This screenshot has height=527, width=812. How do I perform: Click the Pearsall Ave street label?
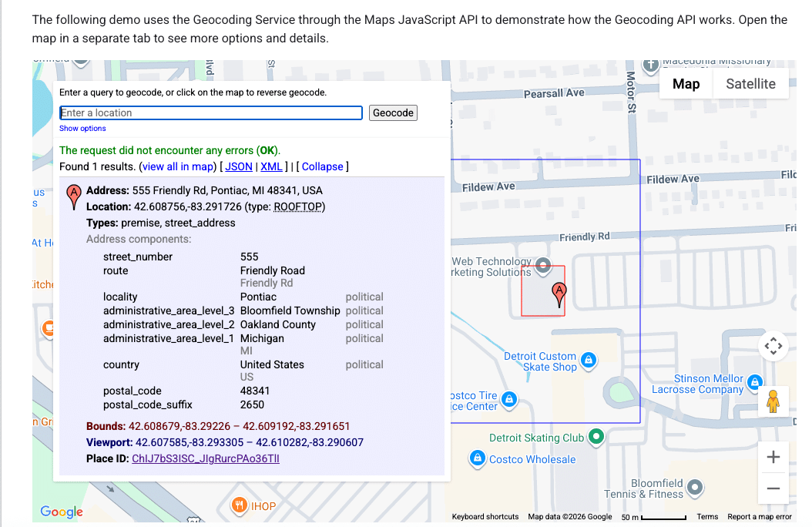[x=554, y=93]
